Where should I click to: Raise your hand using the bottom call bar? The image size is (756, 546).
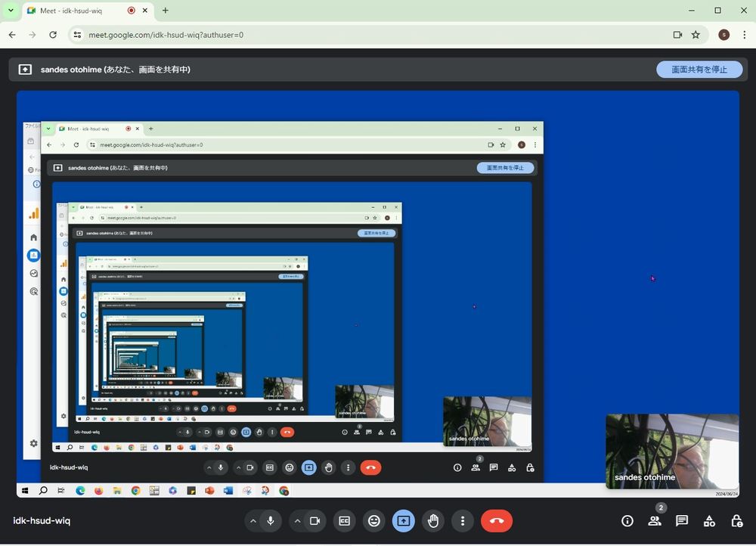pyautogui.click(x=433, y=521)
